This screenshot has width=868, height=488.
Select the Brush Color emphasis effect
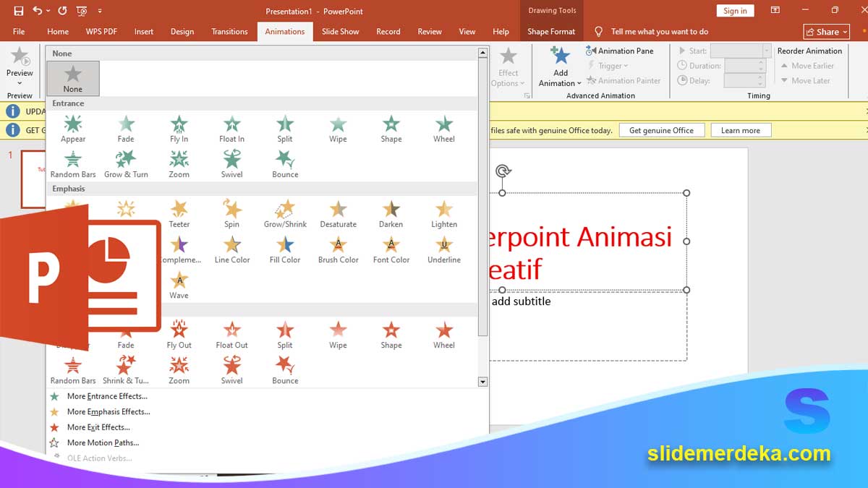338,249
